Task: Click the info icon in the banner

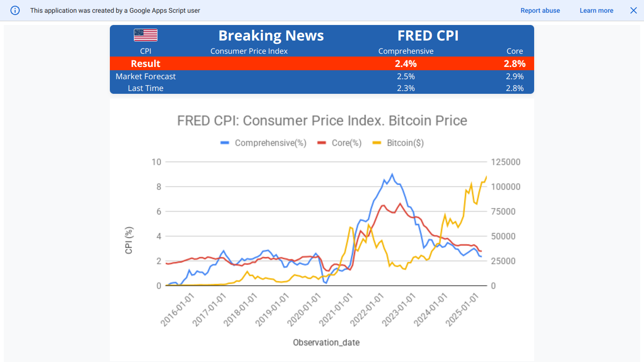Action: tap(15, 10)
